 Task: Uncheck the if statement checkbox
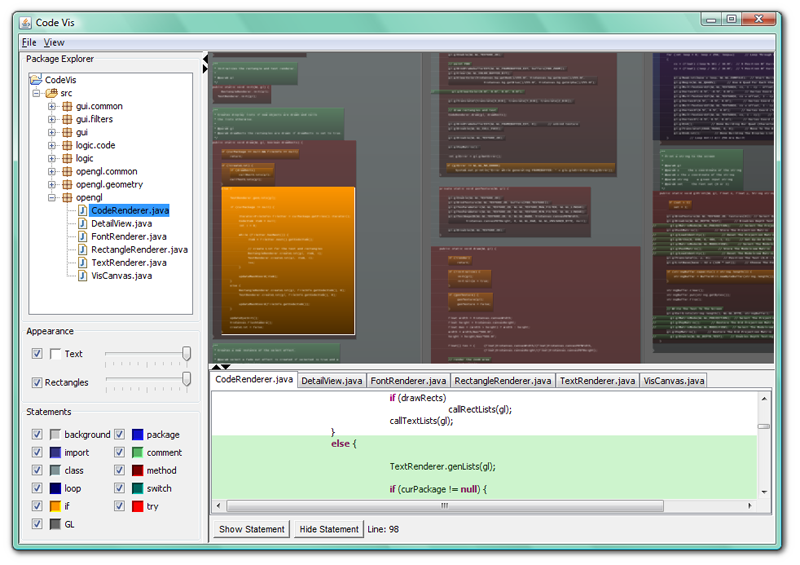click(37, 506)
